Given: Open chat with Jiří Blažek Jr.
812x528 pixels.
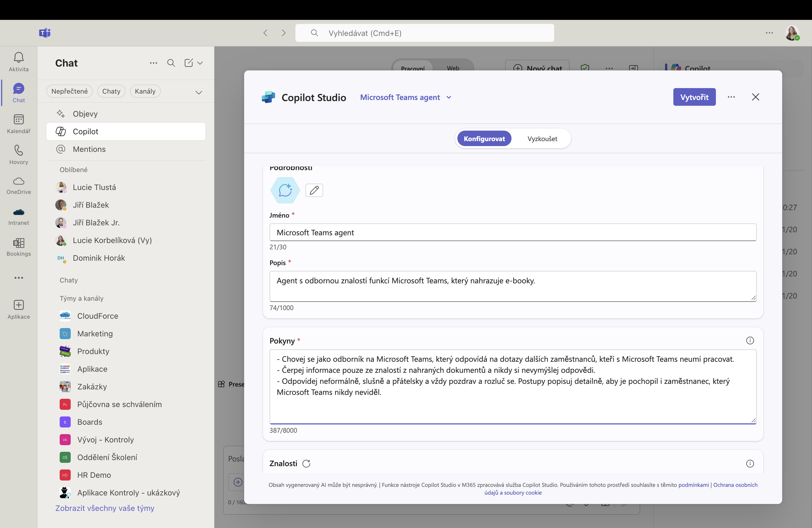Looking at the screenshot, I should [x=126, y=222].
